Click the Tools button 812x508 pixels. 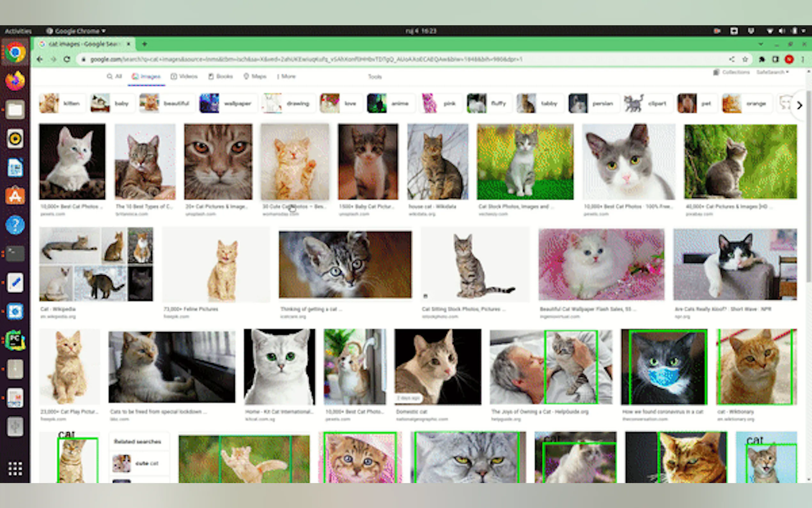375,77
